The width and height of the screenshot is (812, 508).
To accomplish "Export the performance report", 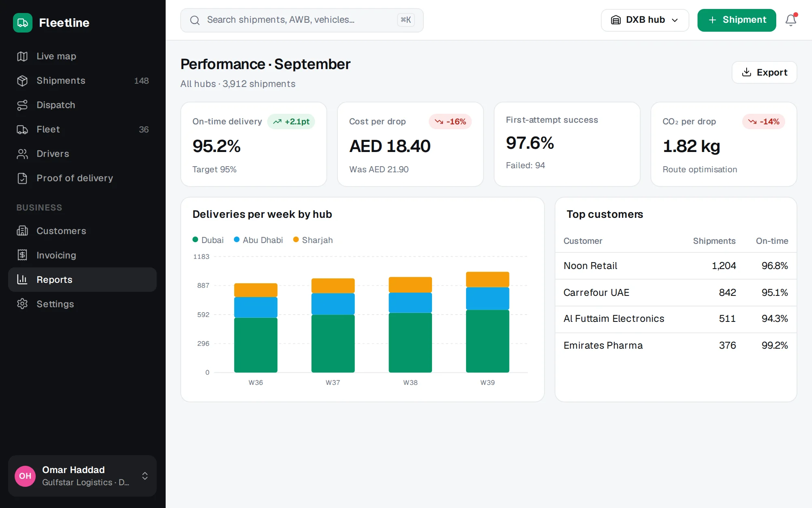I will [x=764, y=72].
